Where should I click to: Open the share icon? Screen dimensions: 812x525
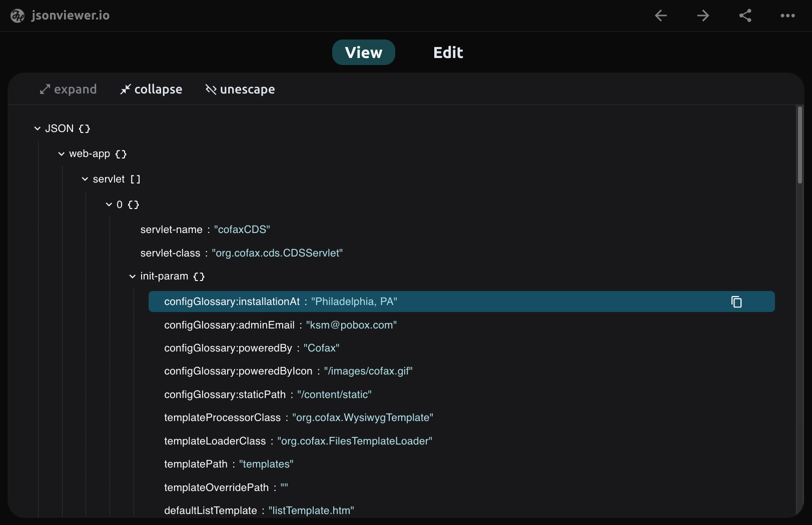[x=745, y=15]
